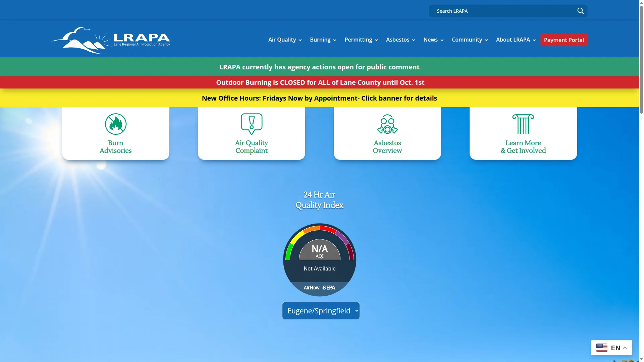Image resolution: width=644 pixels, height=362 pixels.
Task: Click the Learn More pillar icon
Action: 523,124
